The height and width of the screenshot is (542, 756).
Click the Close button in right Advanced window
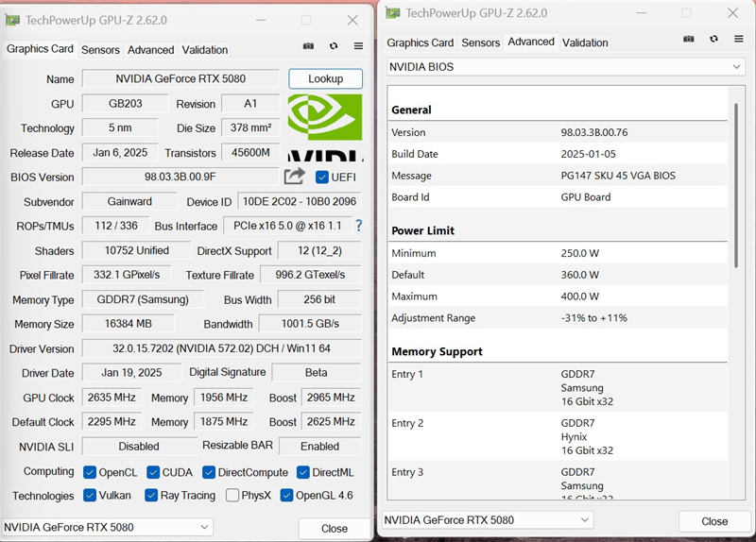tap(714, 521)
